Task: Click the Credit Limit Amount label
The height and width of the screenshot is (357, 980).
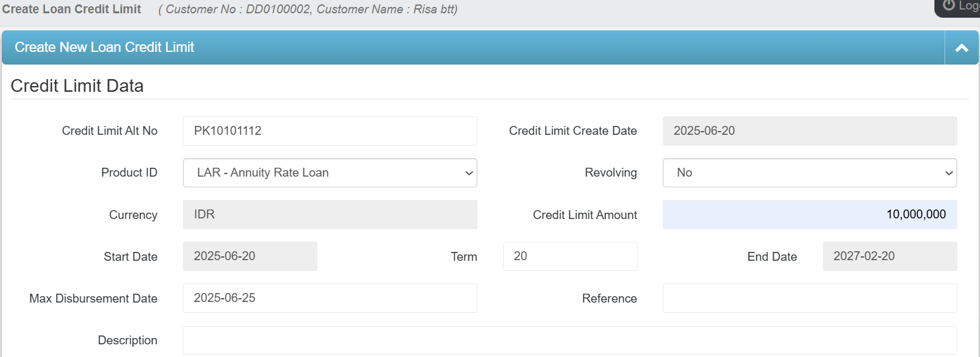Action: point(585,215)
